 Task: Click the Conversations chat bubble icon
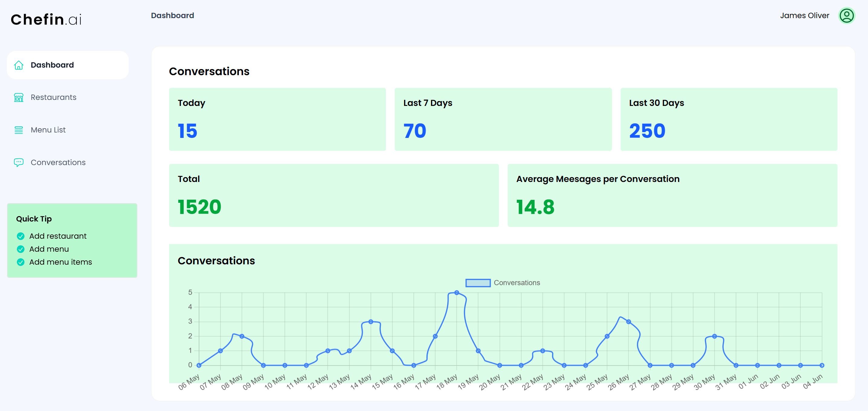18,162
